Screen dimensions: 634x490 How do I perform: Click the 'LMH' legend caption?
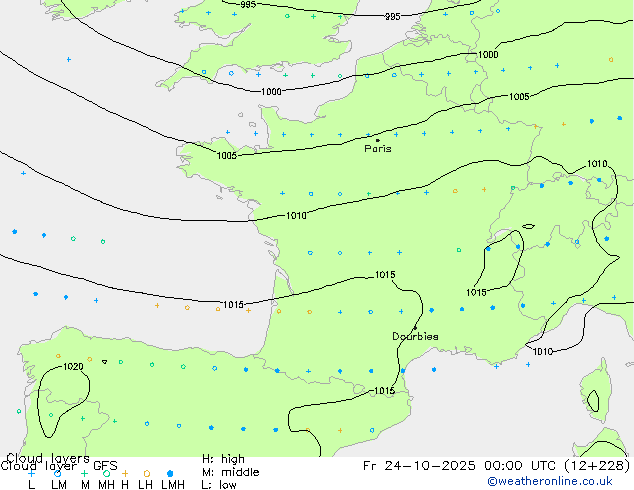[x=173, y=485]
